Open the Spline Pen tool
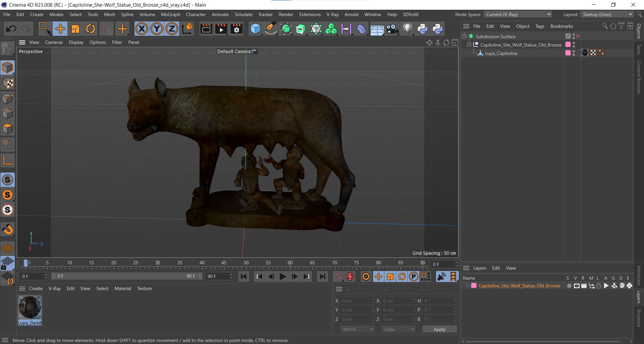This screenshot has width=644, height=344. 271,29
